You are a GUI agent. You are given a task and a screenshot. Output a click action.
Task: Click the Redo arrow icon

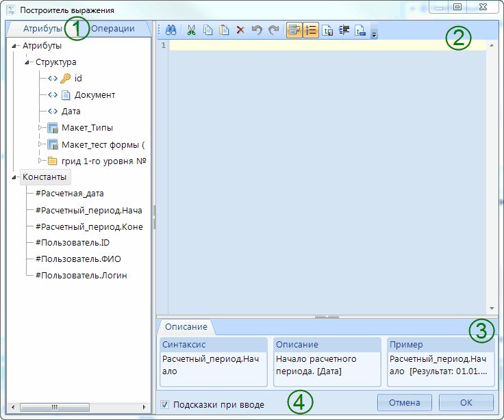273,30
